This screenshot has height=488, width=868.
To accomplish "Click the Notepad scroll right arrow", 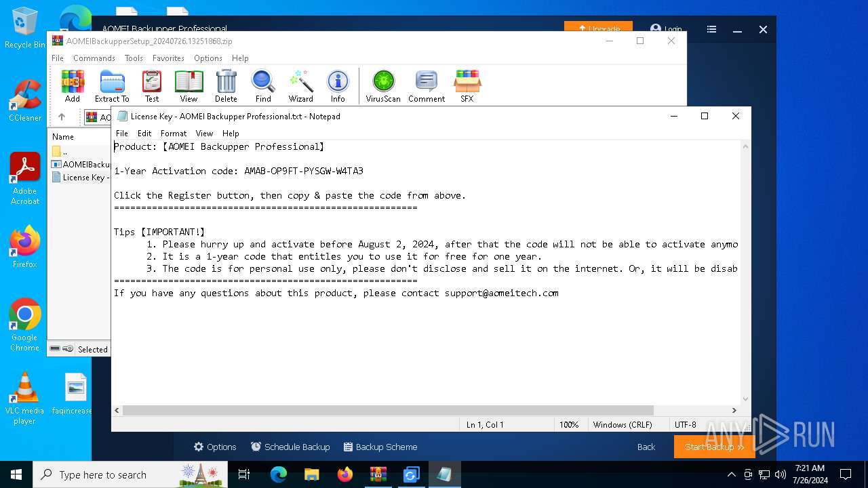I will 734,410.
